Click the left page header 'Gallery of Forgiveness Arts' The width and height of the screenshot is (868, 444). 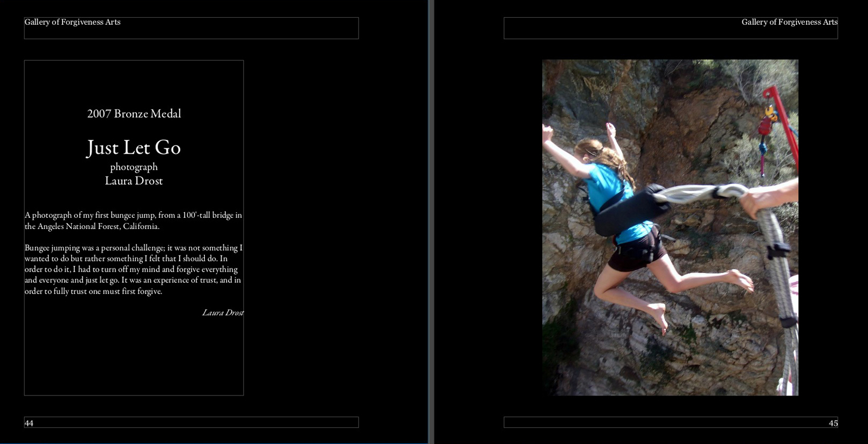[x=72, y=22]
